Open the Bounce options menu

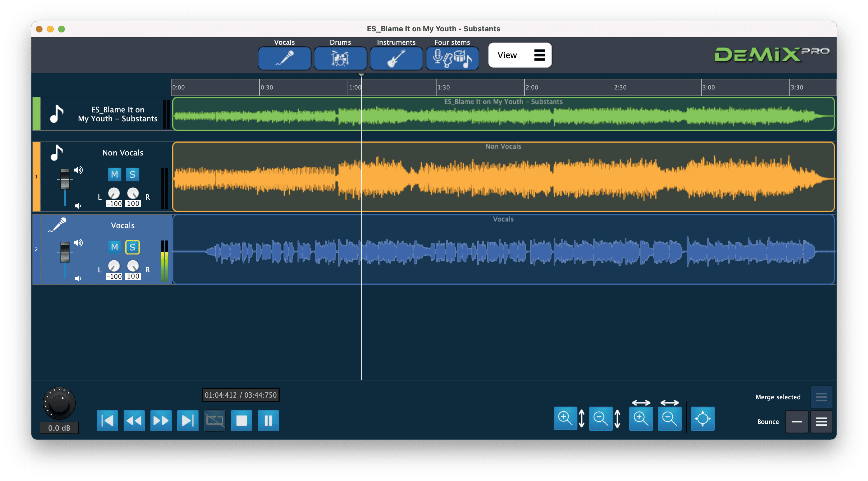pyautogui.click(x=821, y=421)
